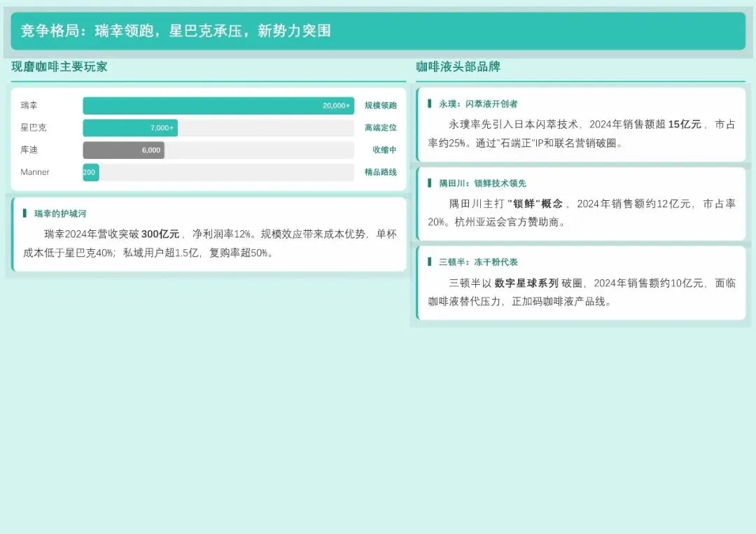Screen dimensions: 756x534
Task: Click the text '杭州亚运会官方赞助商'
Action: tap(507, 222)
